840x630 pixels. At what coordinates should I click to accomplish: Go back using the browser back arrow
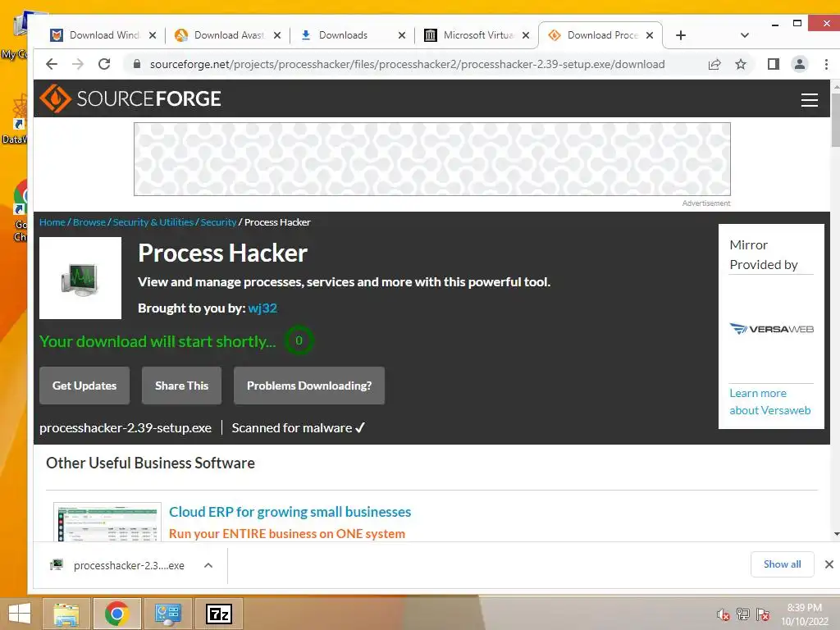coord(52,64)
